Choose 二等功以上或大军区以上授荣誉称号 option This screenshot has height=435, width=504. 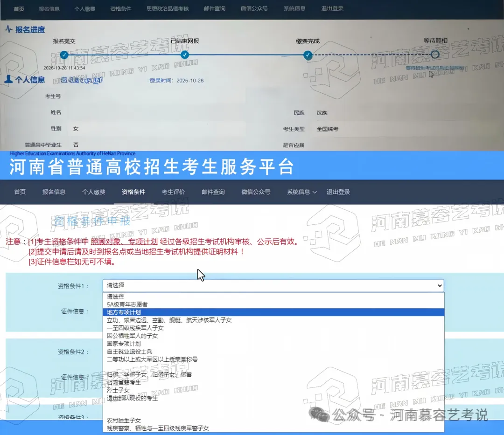273,359
